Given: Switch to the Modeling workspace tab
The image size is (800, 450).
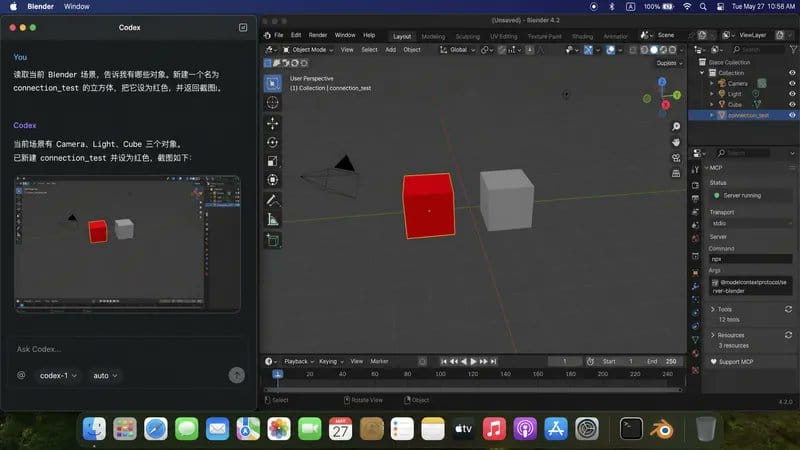Looking at the screenshot, I should (433, 36).
